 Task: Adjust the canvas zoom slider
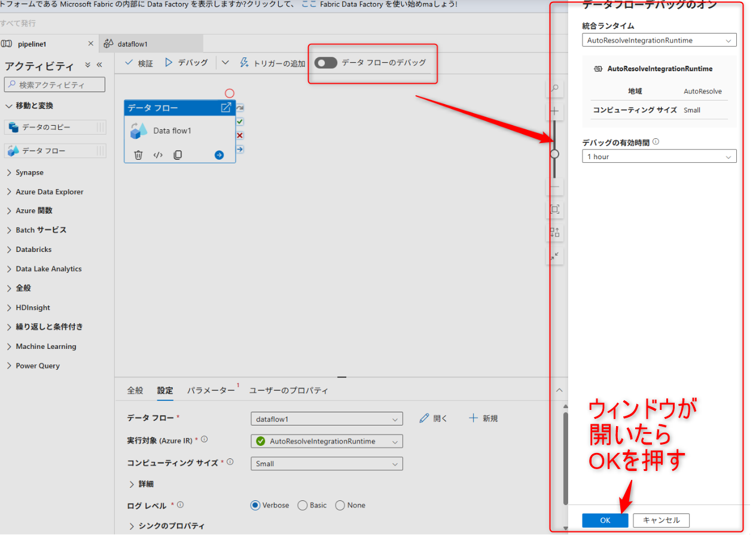(x=554, y=154)
